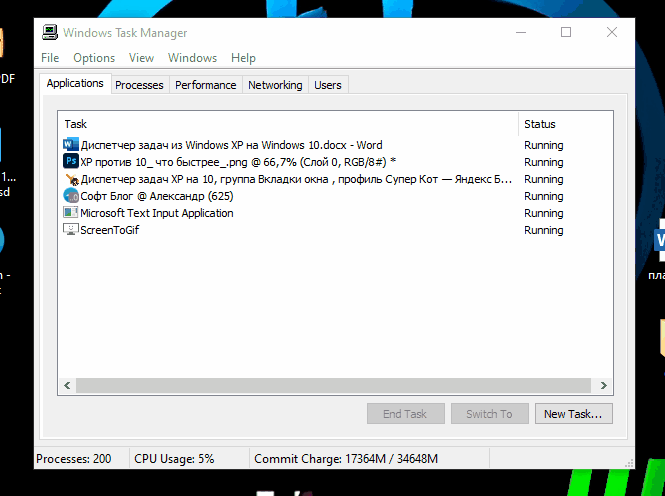Click the Microsoft Text Input Application icon
This screenshot has width=665, height=496.
tap(70, 212)
